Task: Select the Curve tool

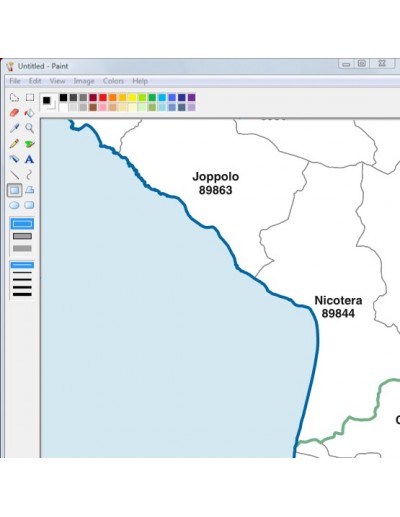Action: [x=30, y=174]
